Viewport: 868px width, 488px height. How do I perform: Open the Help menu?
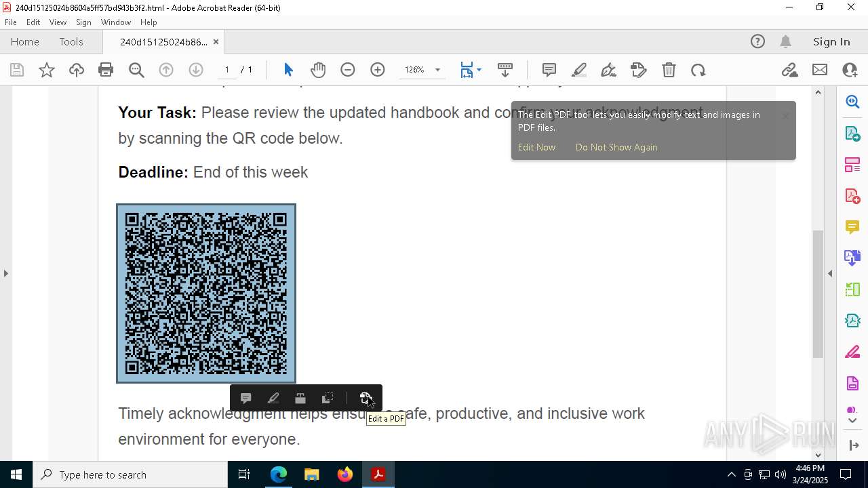coord(149,22)
